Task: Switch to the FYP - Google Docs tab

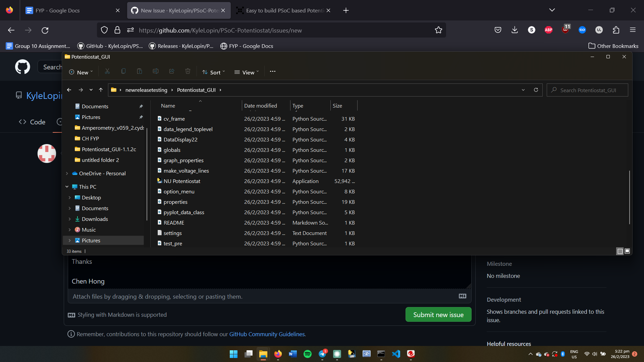Action: click(58, 10)
